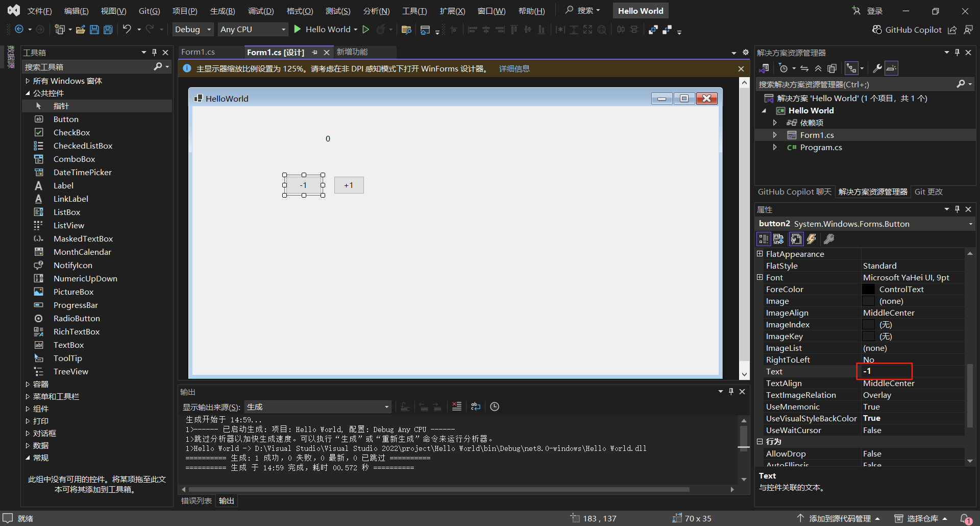Collapse the 公共控件 toolbox group
This screenshot has height=526, width=980.
tap(28, 93)
